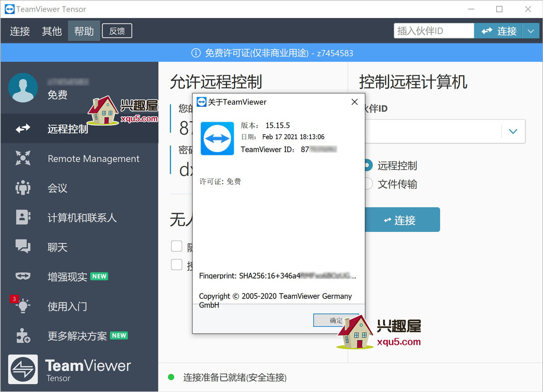Screen dimensions: 543x392
Task: Click the green connection status indicator
Action: (x=171, y=377)
